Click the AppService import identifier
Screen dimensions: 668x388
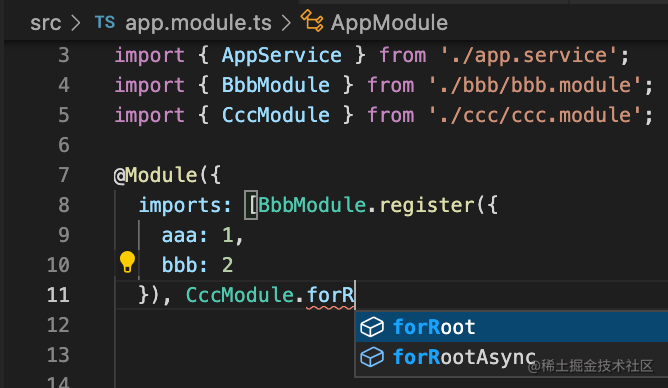pyautogui.click(x=282, y=55)
